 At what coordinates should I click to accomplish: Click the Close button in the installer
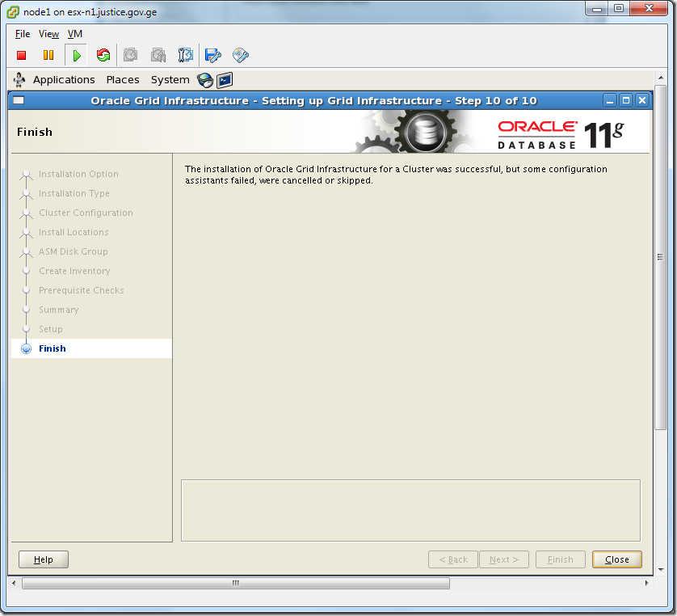(616, 559)
